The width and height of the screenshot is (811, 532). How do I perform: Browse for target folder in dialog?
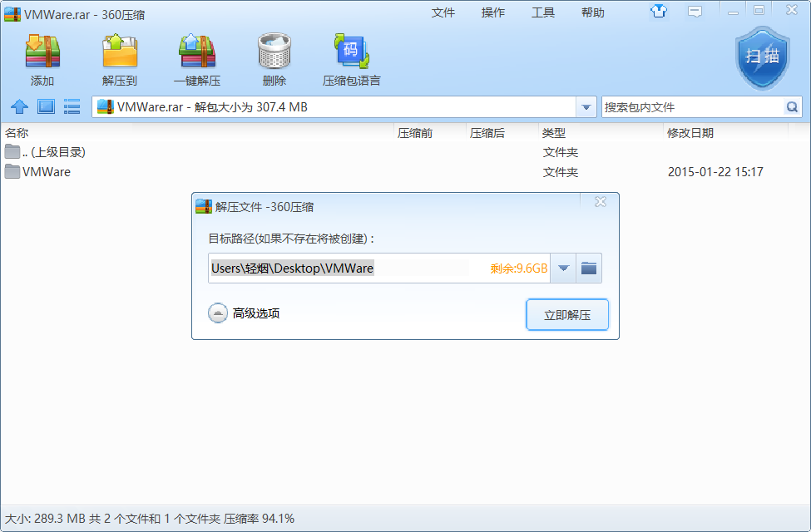[x=589, y=268]
